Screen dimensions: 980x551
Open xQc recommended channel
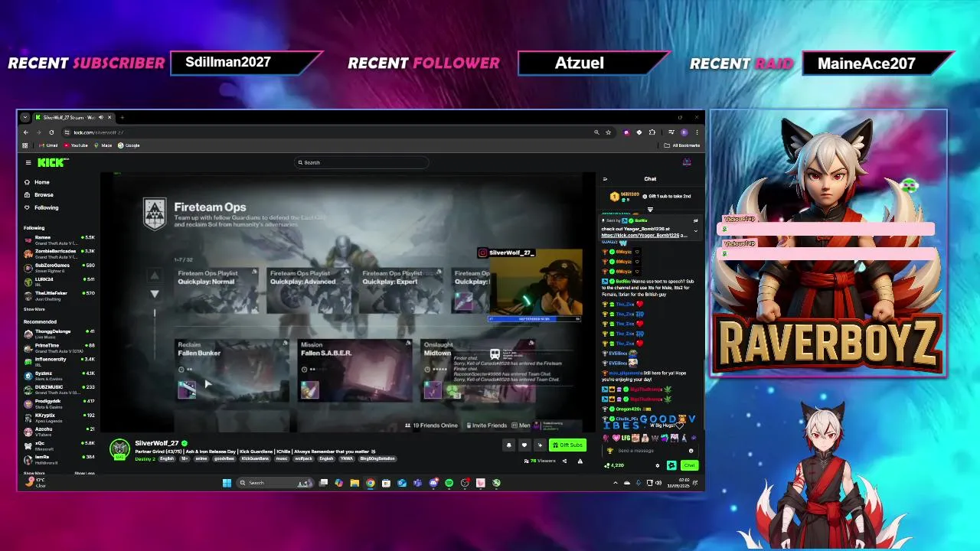pyautogui.click(x=59, y=445)
